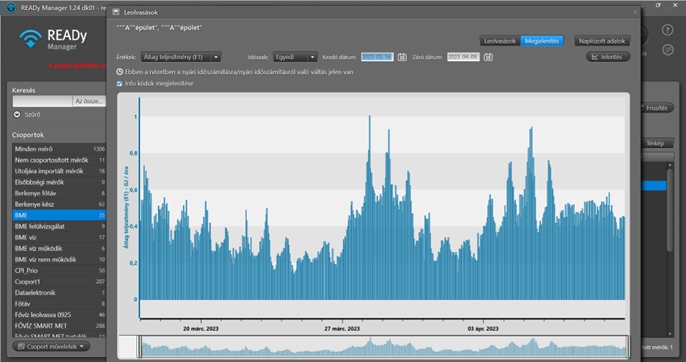
Task: Restore the READy Manager main window
Action: click(658, 5)
